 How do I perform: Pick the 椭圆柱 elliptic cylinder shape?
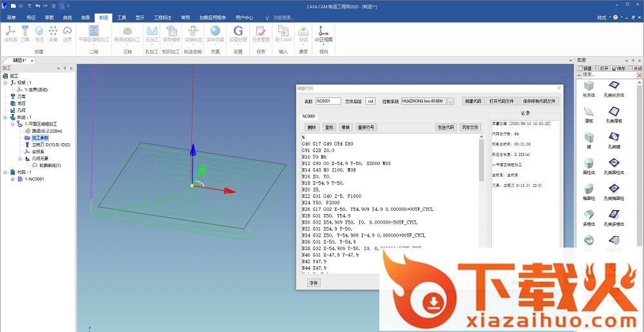tap(589, 191)
